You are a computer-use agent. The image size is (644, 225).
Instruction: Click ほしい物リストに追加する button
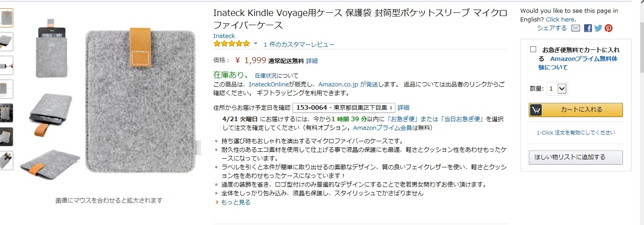pyautogui.click(x=576, y=157)
